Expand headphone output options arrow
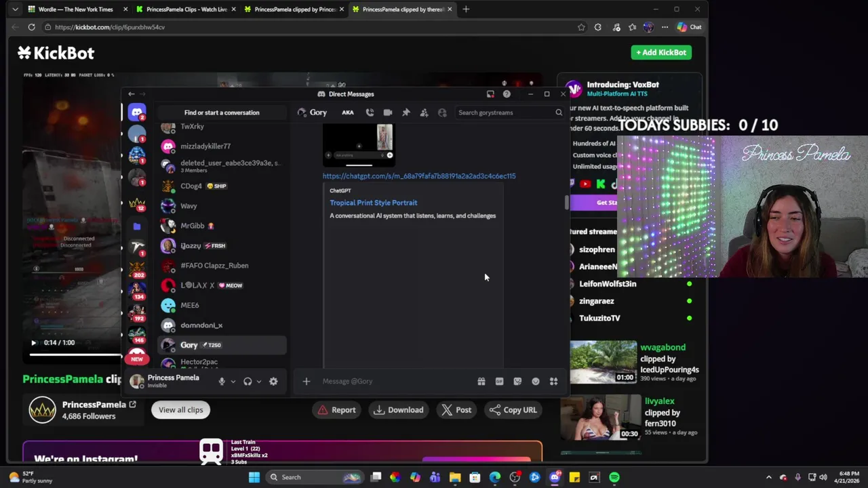Viewport: 868px width, 488px height. (258, 382)
